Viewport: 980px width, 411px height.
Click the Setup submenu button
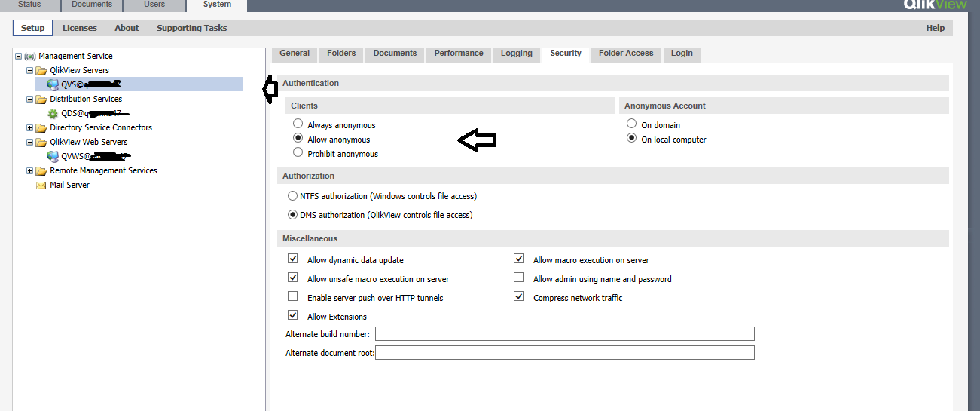[32, 28]
